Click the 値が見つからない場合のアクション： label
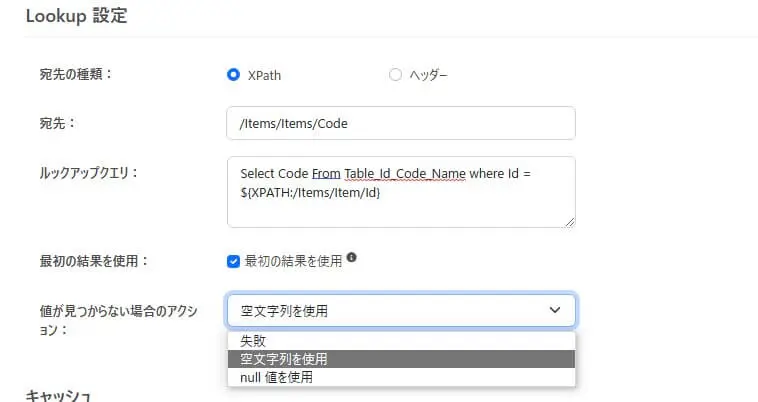The image size is (758, 402). coord(112,319)
